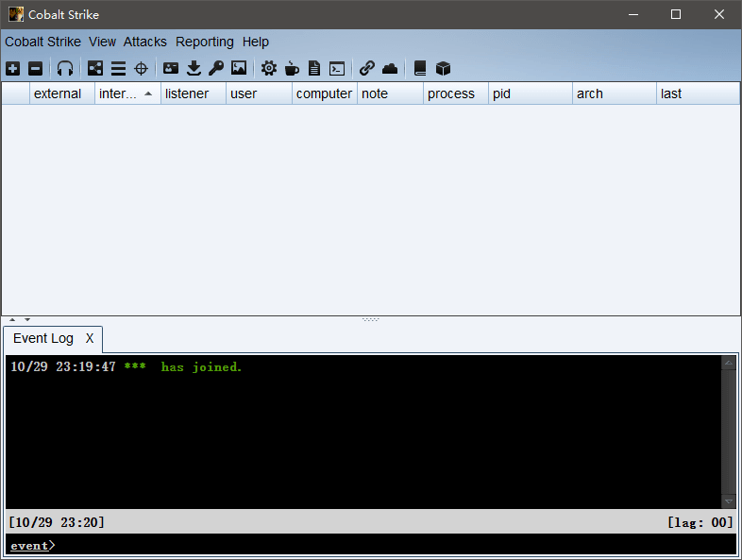Open Listeners via headphones icon
Screen dimensions: 742x560
click(65, 69)
